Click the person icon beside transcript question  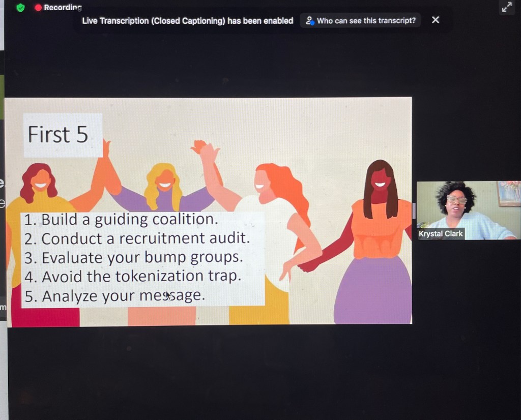[x=309, y=20]
